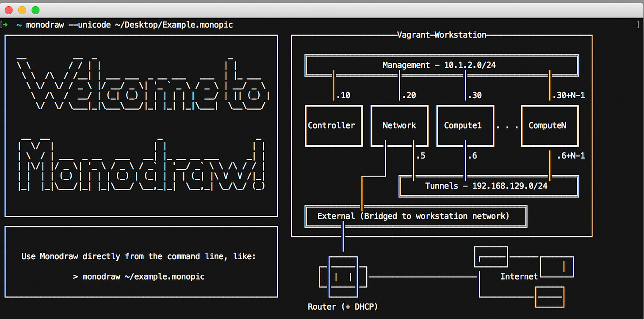This screenshot has height=319, width=644.
Task: Click the command line usage panel
Action: (x=141, y=262)
